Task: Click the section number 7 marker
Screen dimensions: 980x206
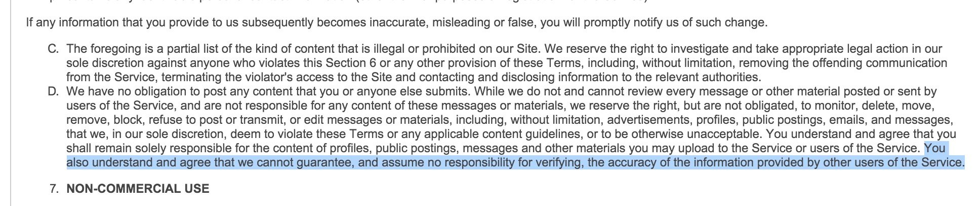Action: point(54,189)
